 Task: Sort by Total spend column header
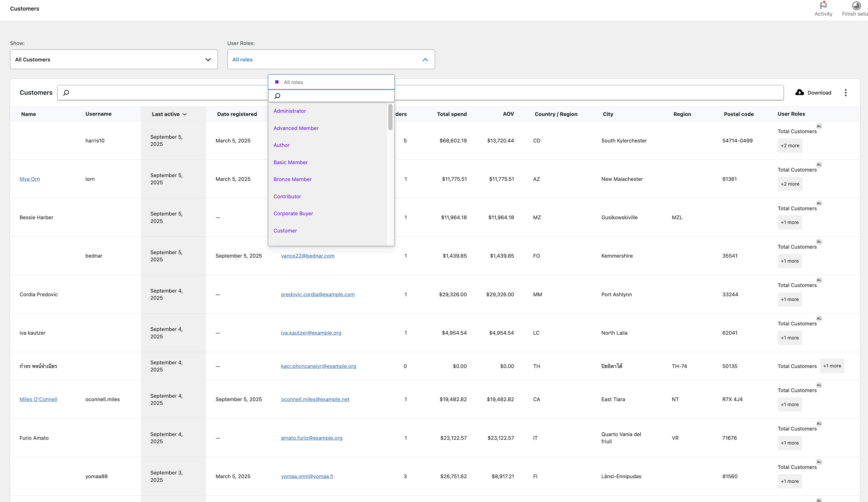(451, 114)
